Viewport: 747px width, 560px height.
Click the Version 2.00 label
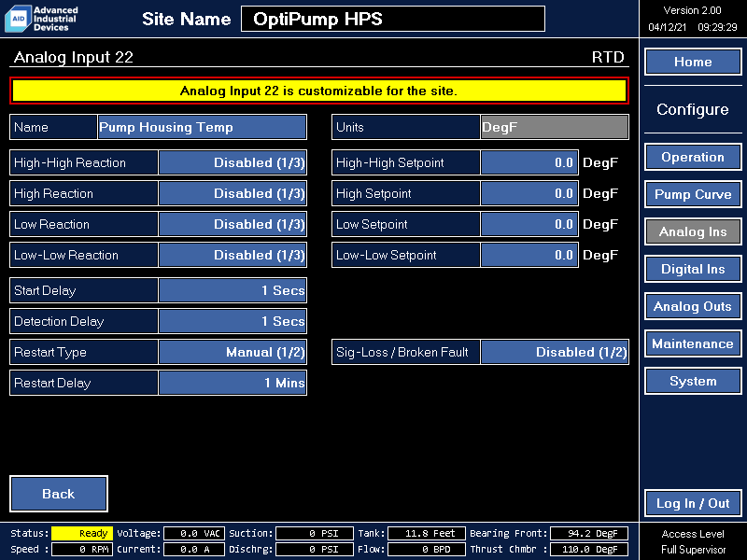point(692,10)
